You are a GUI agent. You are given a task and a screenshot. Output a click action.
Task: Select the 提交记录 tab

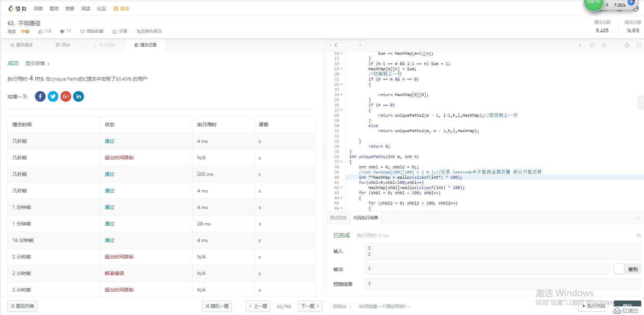pyautogui.click(x=146, y=45)
